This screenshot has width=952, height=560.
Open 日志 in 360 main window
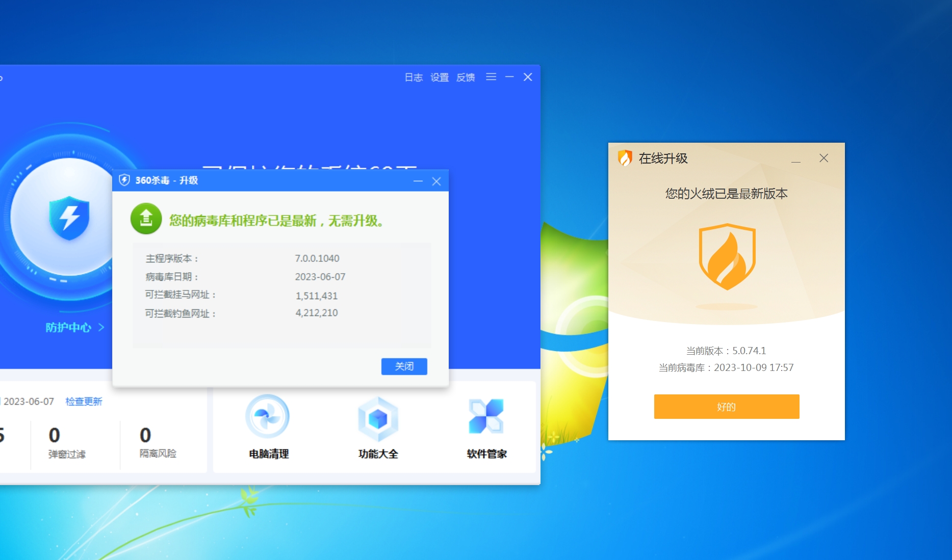(x=414, y=77)
